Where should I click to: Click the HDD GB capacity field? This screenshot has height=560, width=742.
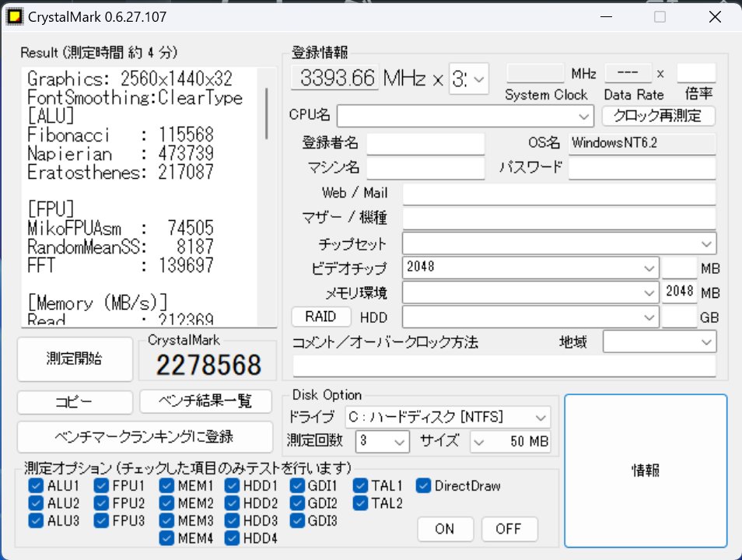tap(680, 317)
